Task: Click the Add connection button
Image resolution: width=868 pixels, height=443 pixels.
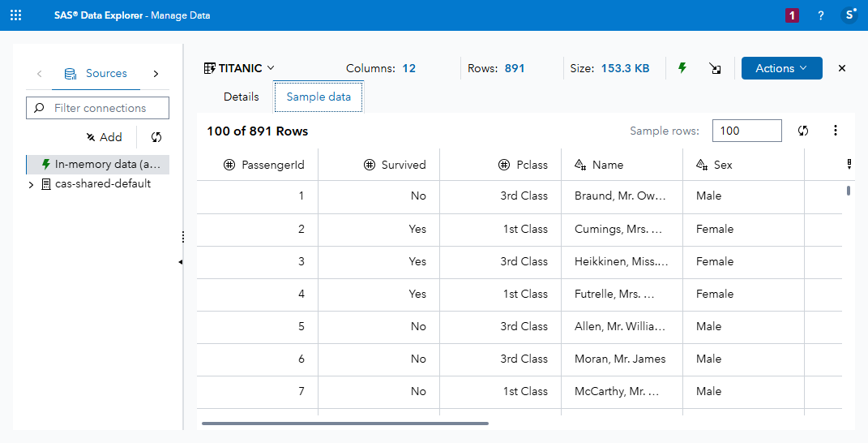Action: (x=105, y=137)
